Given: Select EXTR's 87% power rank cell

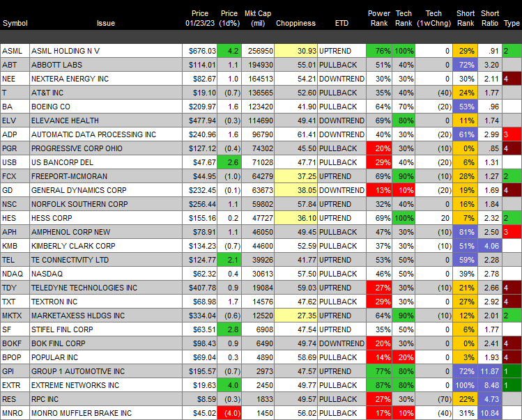Looking at the screenshot, I should pyautogui.click(x=379, y=386).
